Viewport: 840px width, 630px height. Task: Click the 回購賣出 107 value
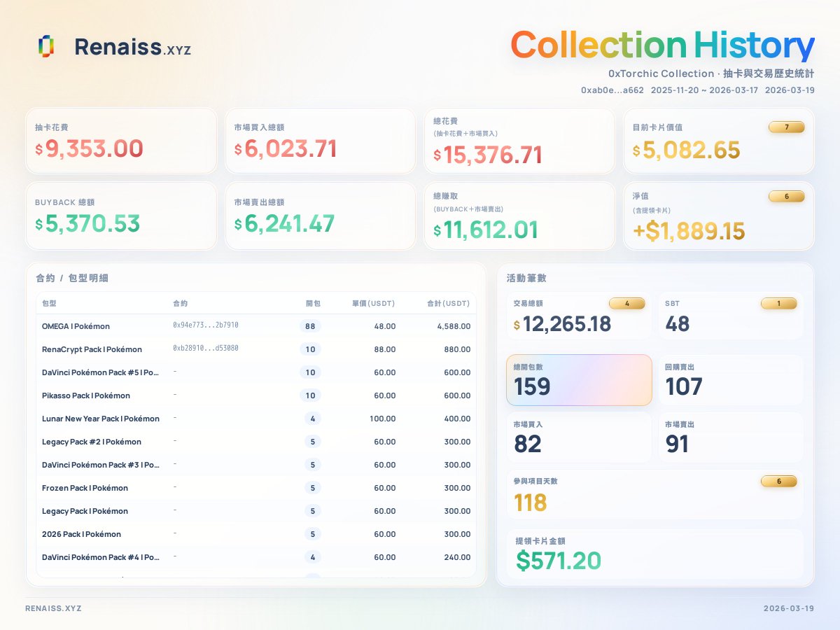pos(684,386)
